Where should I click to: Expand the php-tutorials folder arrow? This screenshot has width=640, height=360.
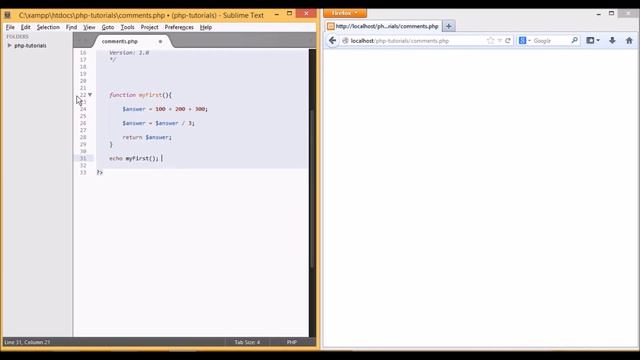tap(9, 45)
